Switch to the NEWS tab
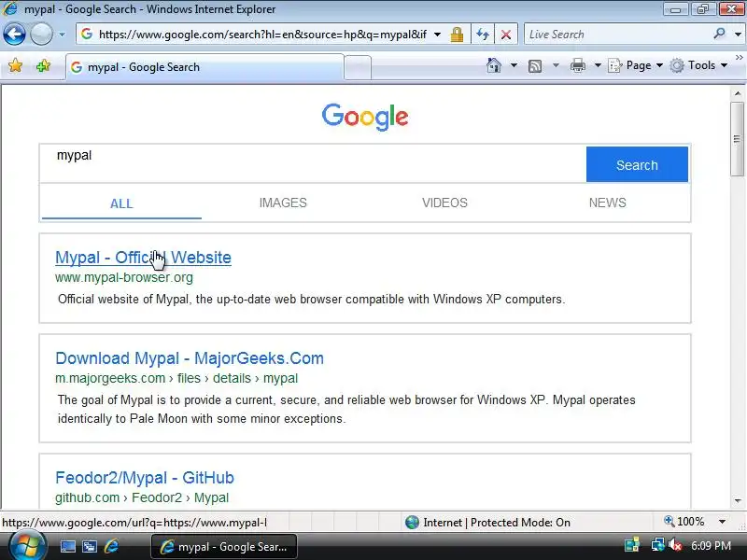Image resolution: width=747 pixels, height=560 pixels. pyautogui.click(x=608, y=203)
